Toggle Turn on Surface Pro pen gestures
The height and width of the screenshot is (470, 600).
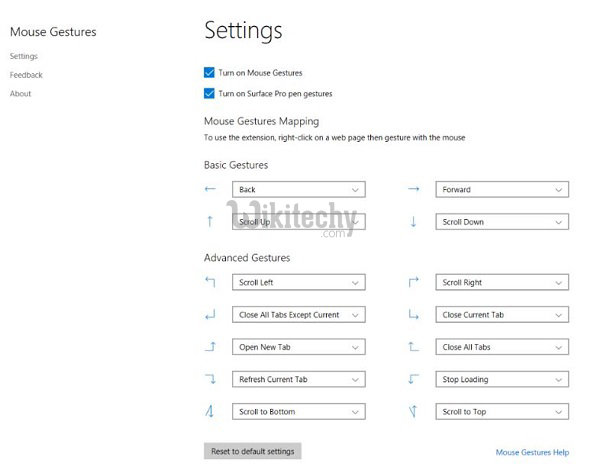pyautogui.click(x=209, y=94)
